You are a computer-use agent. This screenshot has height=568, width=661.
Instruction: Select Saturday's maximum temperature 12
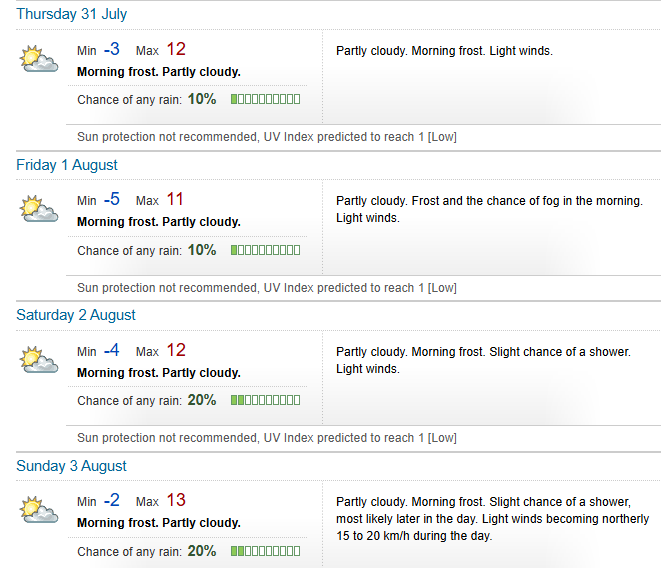tap(176, 350)
